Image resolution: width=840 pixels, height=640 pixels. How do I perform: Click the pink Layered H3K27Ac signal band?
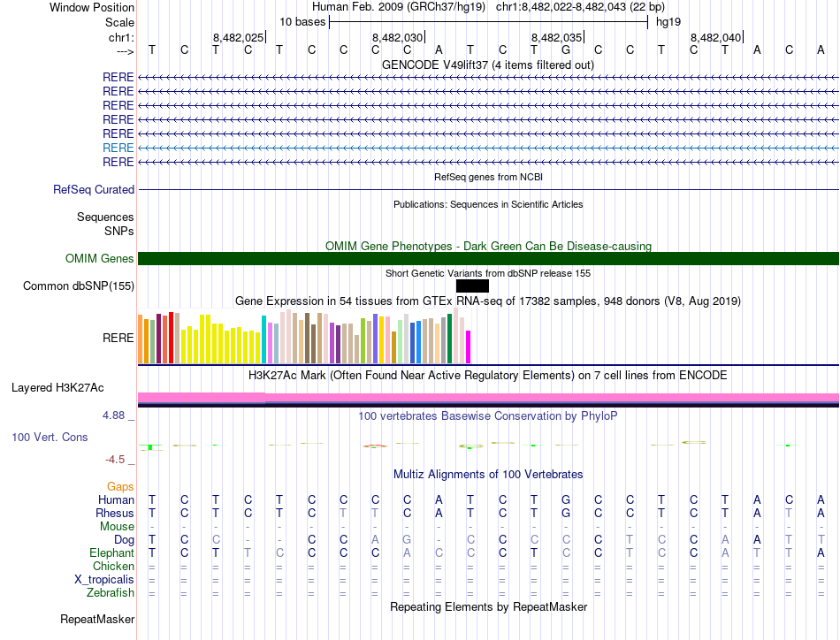pyautogui.click(x=488, y=397)
